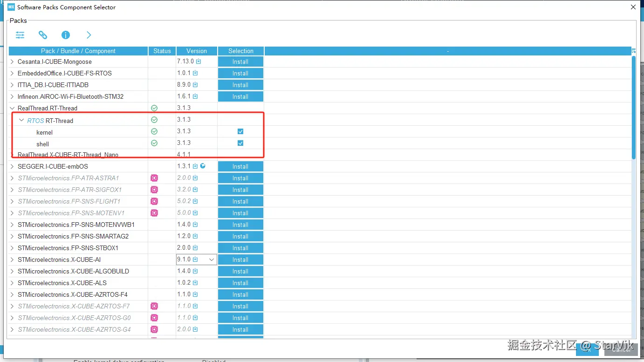Click the column layout icon at header end

(634, 50)
